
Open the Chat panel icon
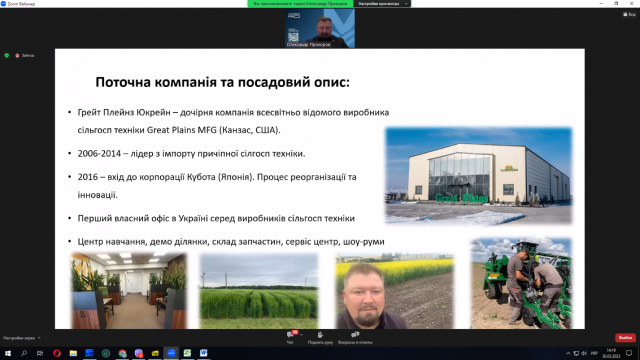pos(290,335)
